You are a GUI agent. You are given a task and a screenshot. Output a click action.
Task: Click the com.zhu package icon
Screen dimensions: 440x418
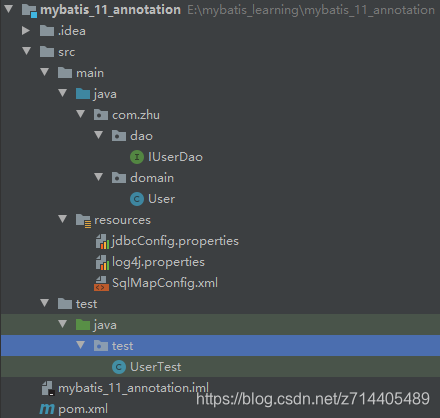click(x=101, y=115)
